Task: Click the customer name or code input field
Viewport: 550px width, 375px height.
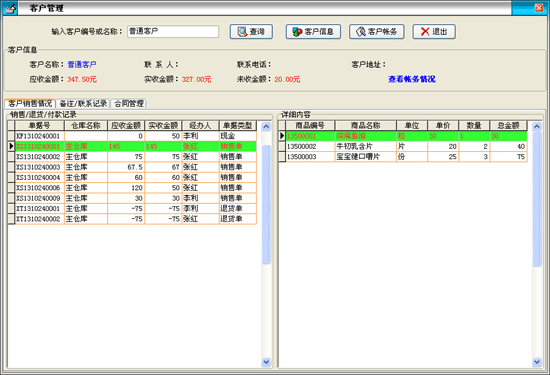Action: (173, 31)
